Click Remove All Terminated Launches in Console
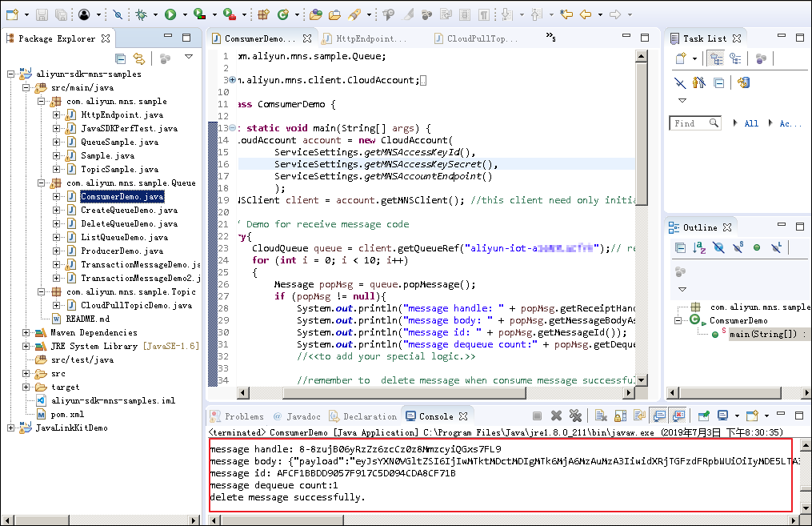This screenshot has width=812, height=526. click(575, 416)
